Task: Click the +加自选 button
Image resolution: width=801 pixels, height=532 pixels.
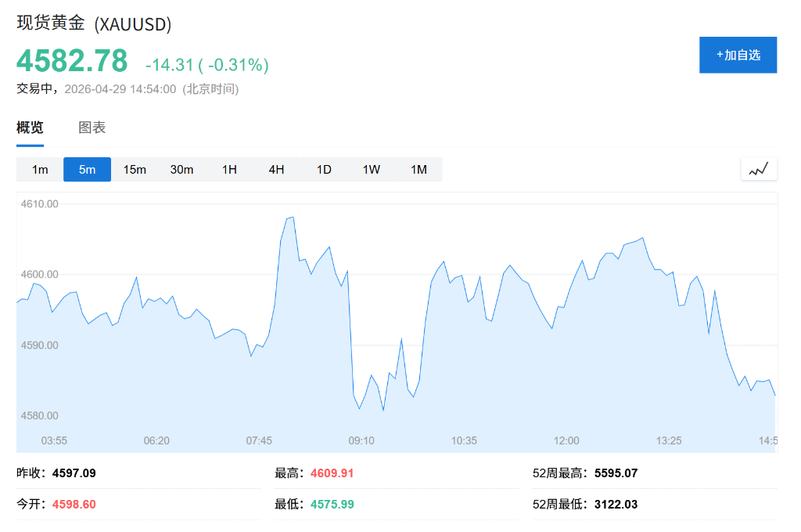Action: point(738,55)
